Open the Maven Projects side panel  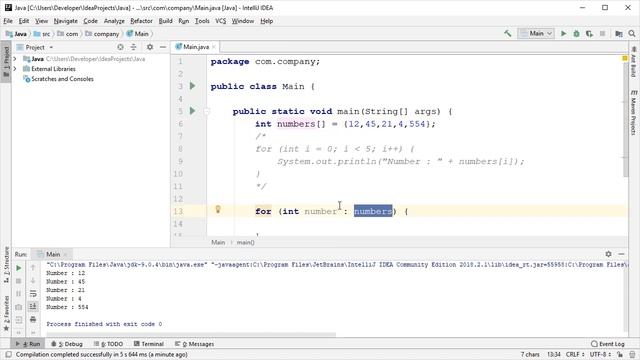[633, 113]
